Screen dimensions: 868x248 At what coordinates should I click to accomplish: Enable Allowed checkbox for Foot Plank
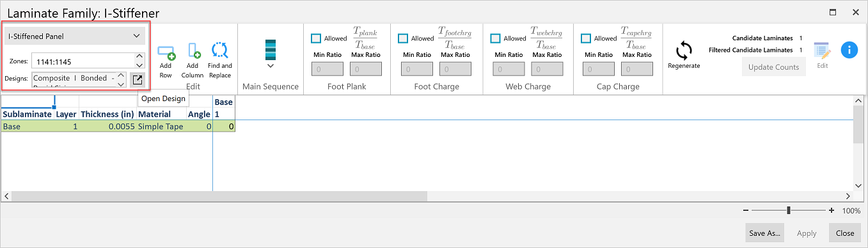[x=316, y=38]
